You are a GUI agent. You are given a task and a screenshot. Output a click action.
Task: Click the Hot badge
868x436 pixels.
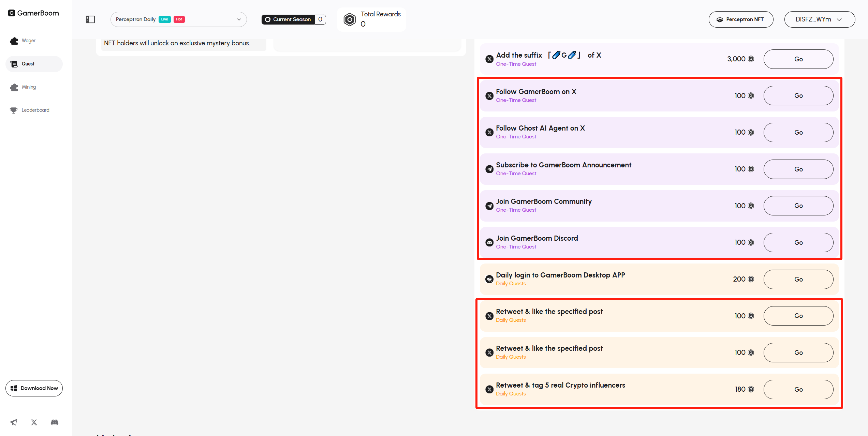pos(179,19)
